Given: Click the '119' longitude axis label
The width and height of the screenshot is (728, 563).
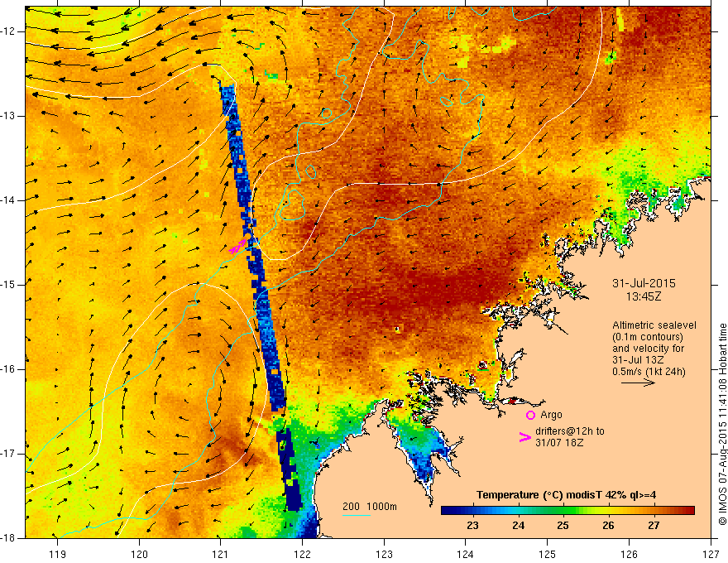Looking at the screenshot, I should coord(58,554).
